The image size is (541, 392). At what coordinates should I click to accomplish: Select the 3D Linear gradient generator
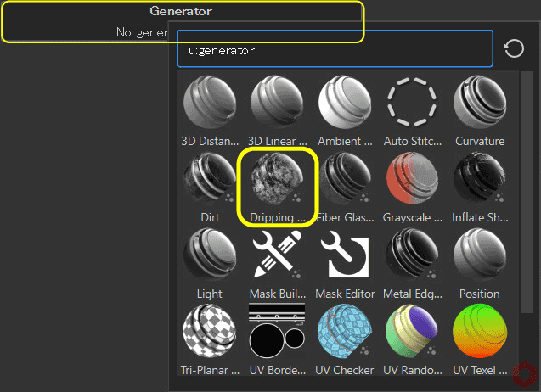(x=278, y=110)
